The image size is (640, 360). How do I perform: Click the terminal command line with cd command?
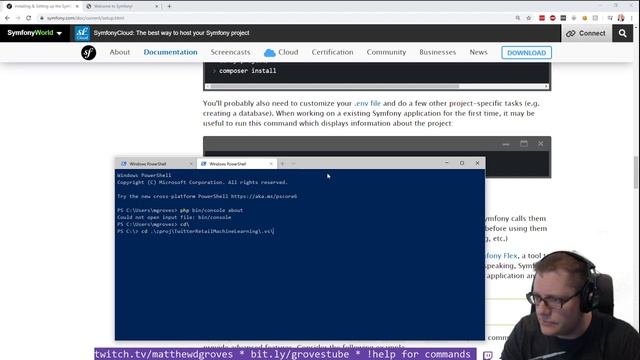click(196, 231)
